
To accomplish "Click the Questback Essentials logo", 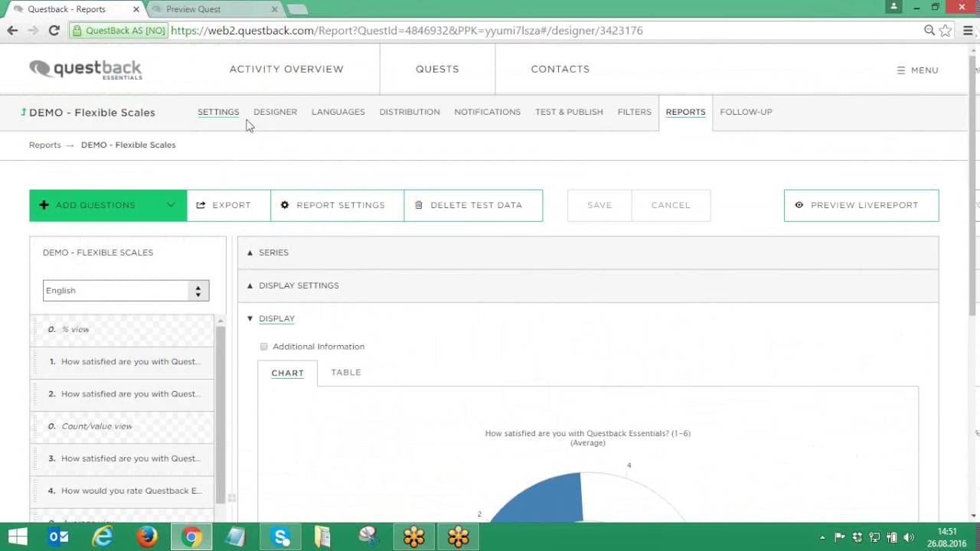I will 86,70.
